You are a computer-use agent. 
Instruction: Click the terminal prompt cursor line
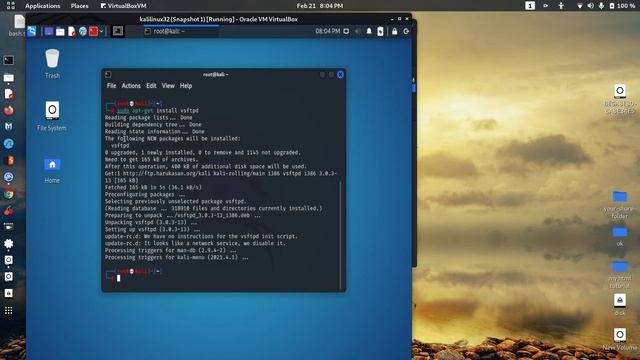118,278
